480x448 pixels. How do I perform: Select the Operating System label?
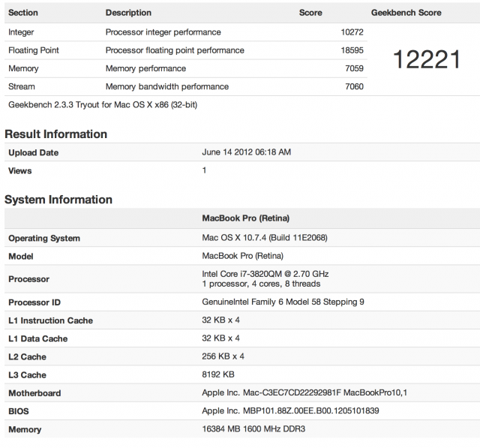click(44, 238)
